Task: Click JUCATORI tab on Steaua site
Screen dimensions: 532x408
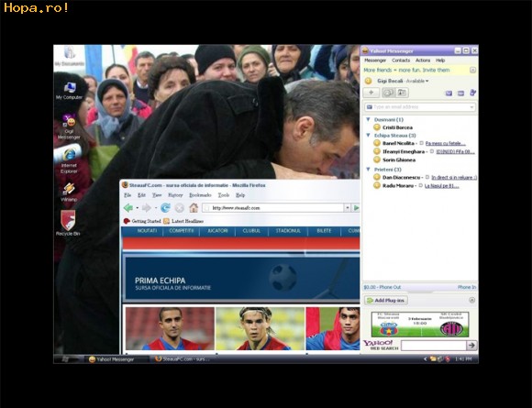Action: point(217,231)
